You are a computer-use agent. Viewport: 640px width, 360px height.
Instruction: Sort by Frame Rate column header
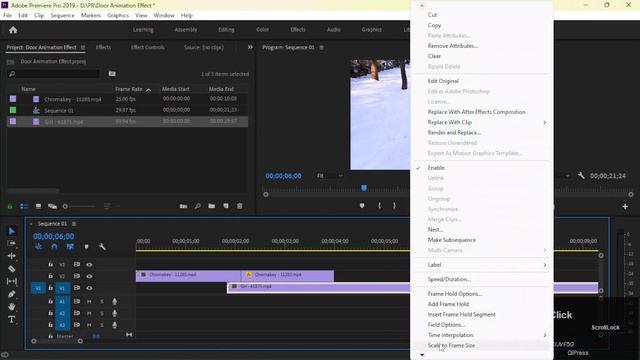click(x=129, y=89)
